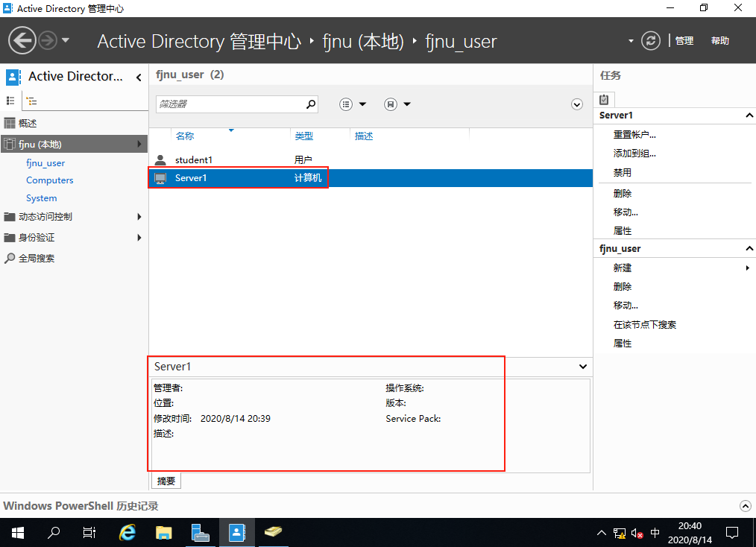
Task: Open 属性 under Server1 tasks
Action: 623,231
